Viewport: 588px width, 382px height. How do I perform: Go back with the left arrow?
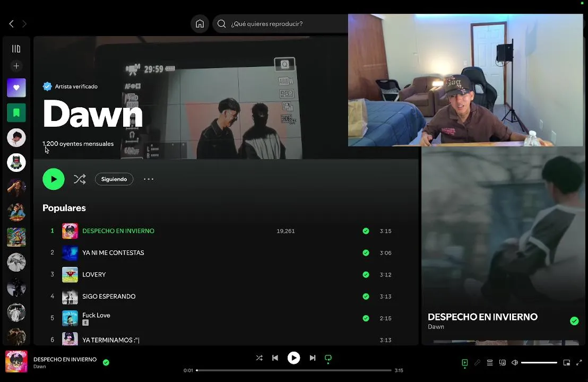click(11, 24)
